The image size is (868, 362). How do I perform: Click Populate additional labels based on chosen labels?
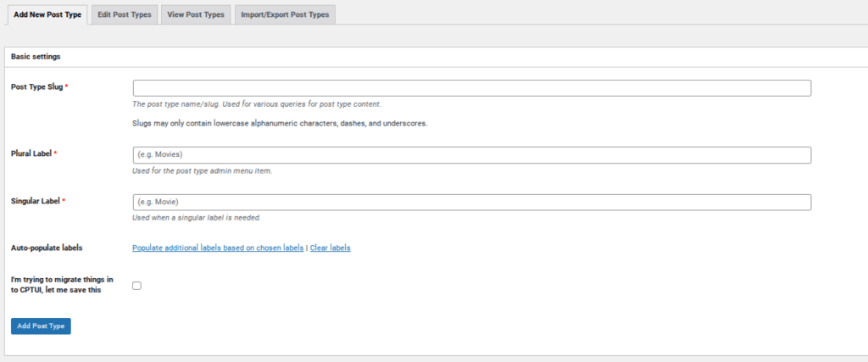[218, 248]
